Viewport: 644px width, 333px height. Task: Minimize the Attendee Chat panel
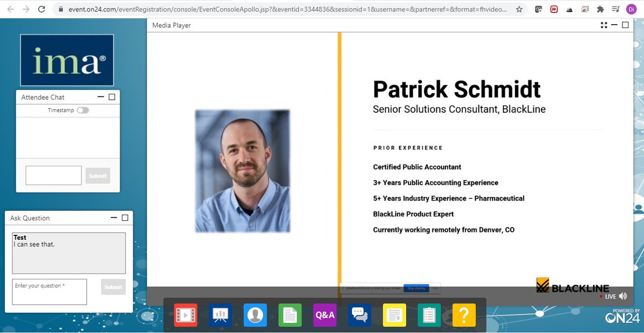(101, 97)
